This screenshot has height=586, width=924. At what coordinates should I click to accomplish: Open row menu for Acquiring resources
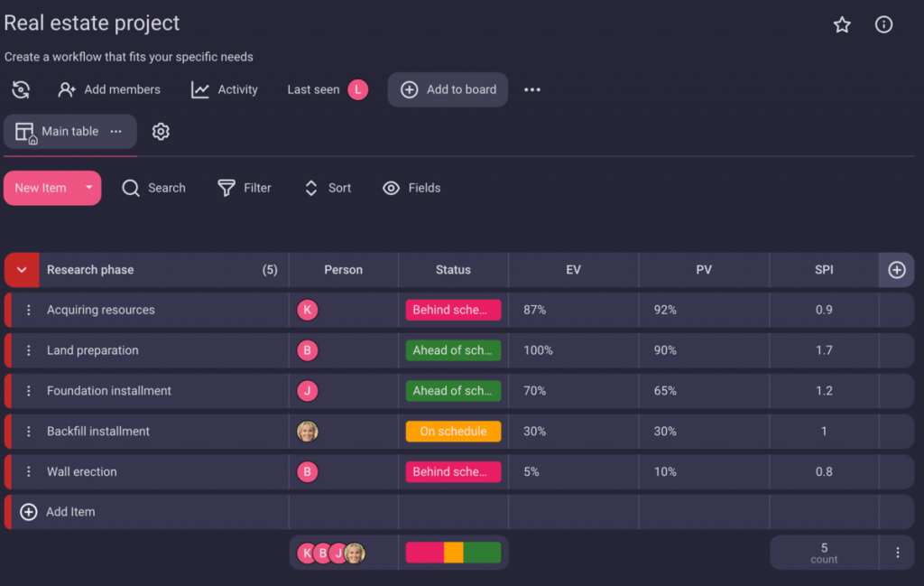[x=29, y=310]
